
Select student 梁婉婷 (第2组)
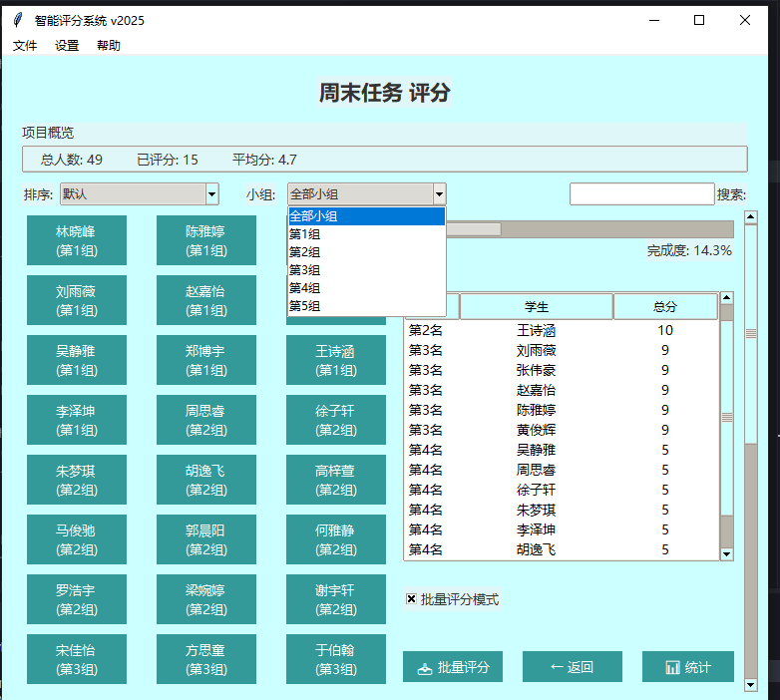coord(206,599)
